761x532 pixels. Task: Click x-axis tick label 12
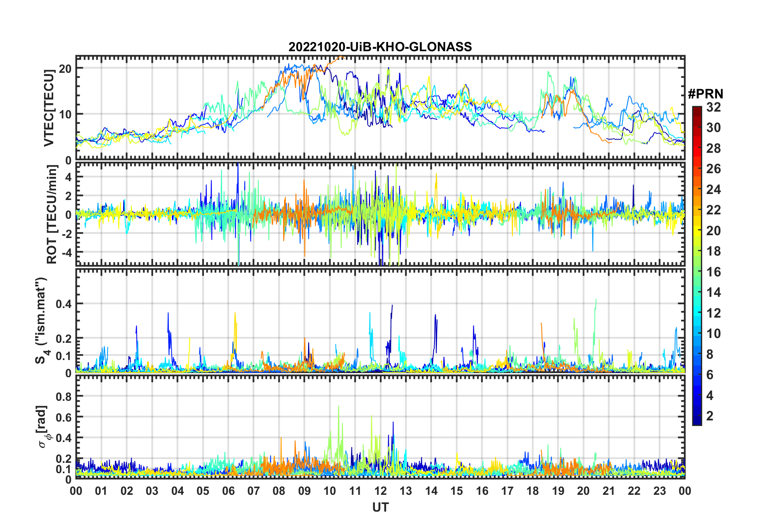click(x=380, y=491)
